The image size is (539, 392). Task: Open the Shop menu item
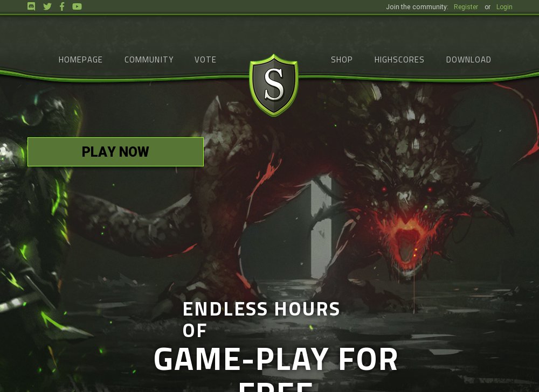tap(342, 60)
